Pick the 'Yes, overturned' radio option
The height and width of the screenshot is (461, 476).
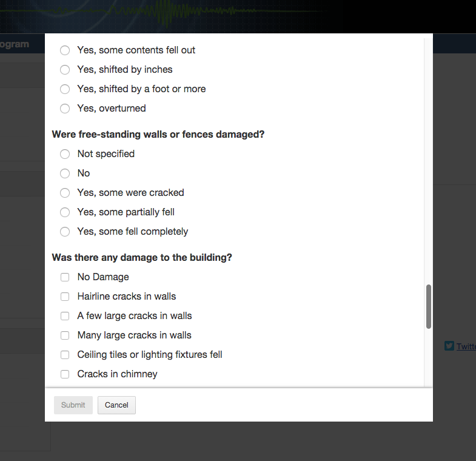[x=65, y=109]
